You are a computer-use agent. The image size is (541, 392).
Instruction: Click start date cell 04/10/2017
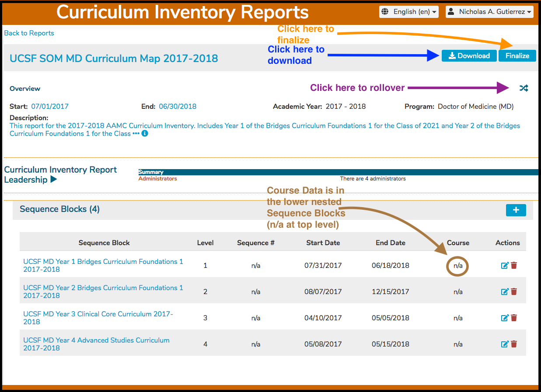click(x=323, y=318)
